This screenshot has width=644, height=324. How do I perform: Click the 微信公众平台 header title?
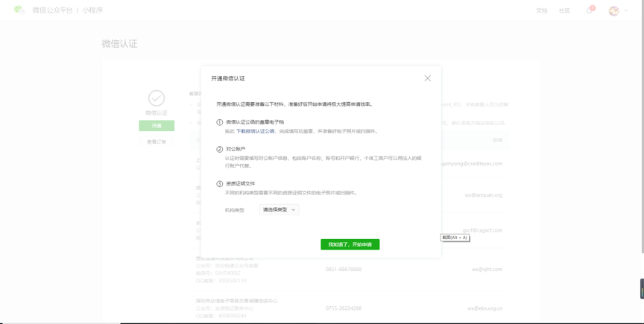click(x=53, y=10)
